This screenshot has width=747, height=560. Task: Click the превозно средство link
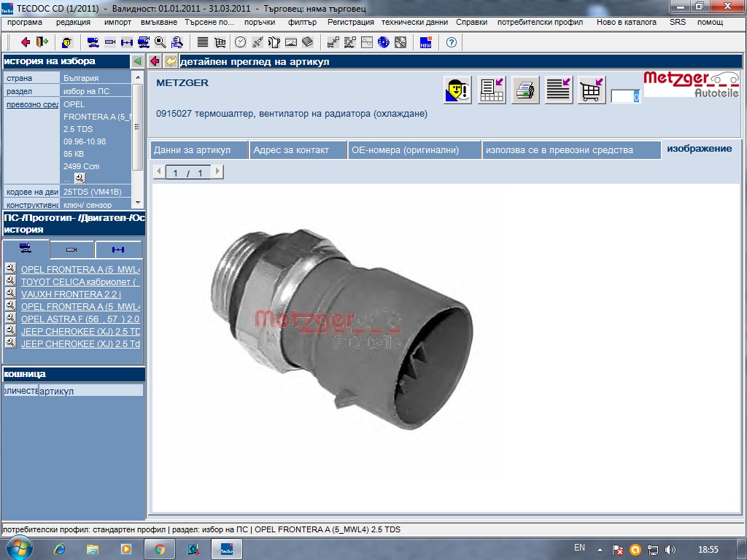pos(32,104)
